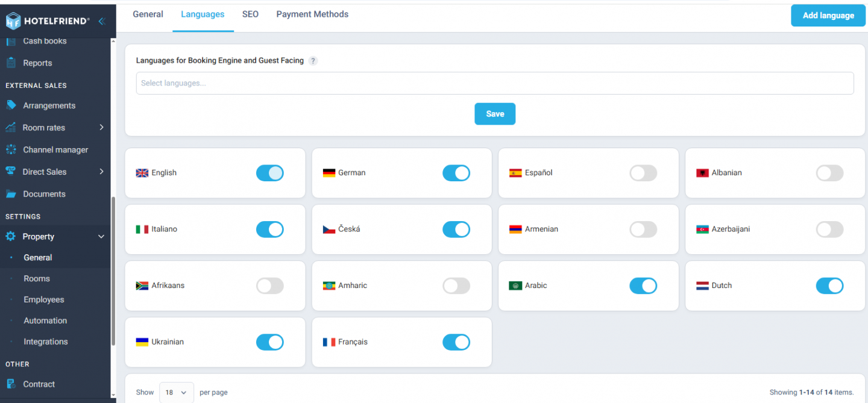Disable the English language toggle
Image resolution: width=868 pixels, height=403 pixels.
(x=269, y=173)
